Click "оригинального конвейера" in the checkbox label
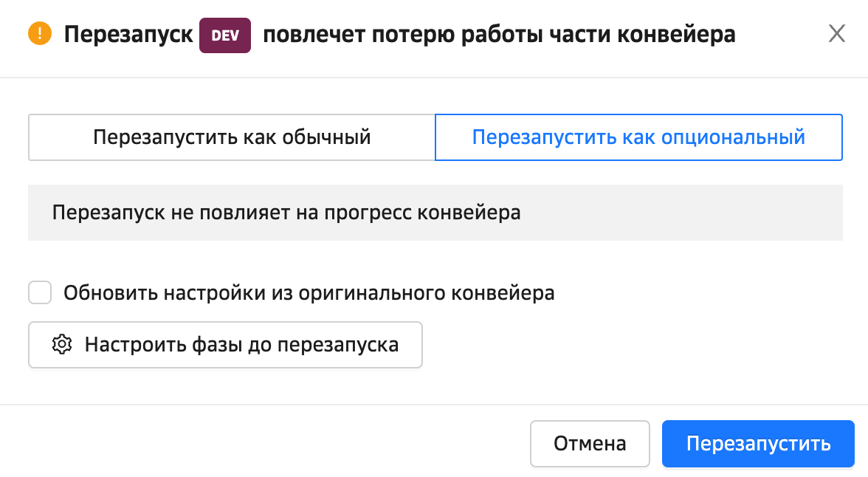 point(426,293)
